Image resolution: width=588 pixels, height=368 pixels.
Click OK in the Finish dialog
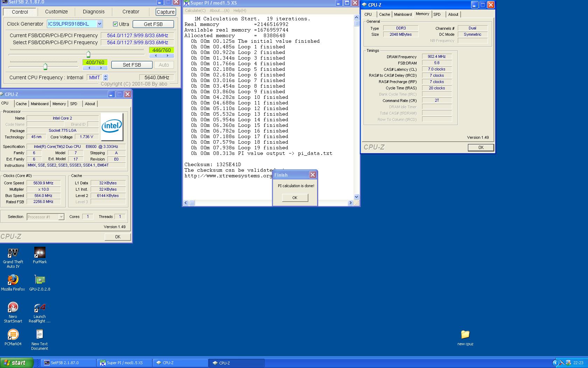295,198
